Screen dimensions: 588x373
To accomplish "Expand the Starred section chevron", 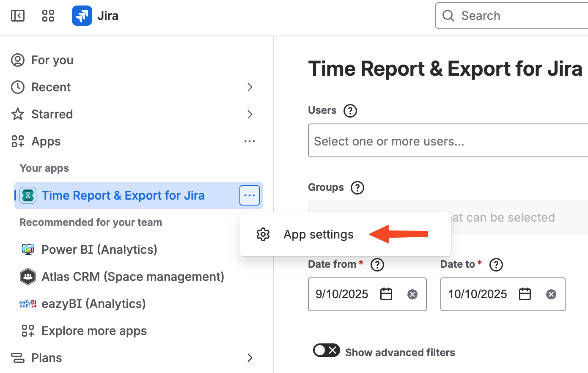I will pyautogui.click(x=250, y=114).
